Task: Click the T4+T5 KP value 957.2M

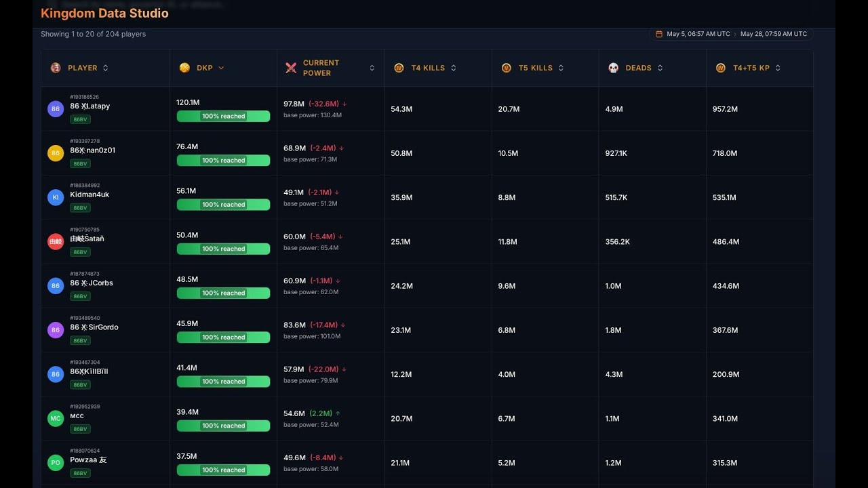Action: tap(725, 109)
